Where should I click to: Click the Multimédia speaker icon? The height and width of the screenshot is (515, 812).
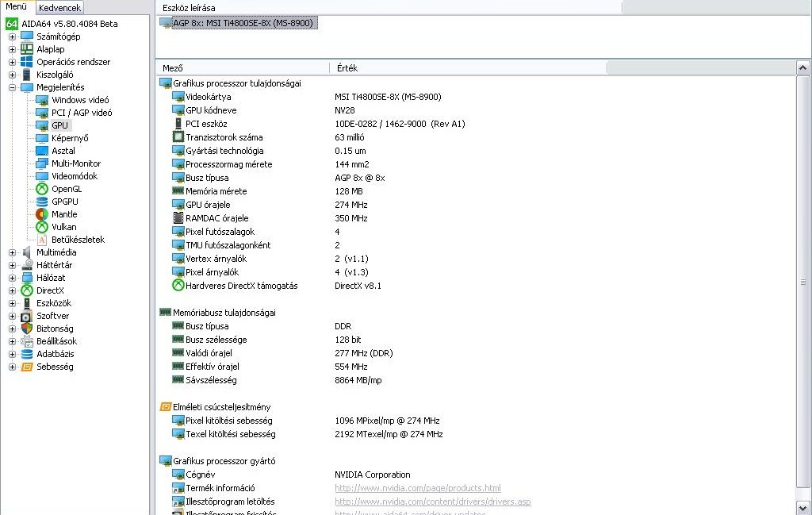[27, 252]
